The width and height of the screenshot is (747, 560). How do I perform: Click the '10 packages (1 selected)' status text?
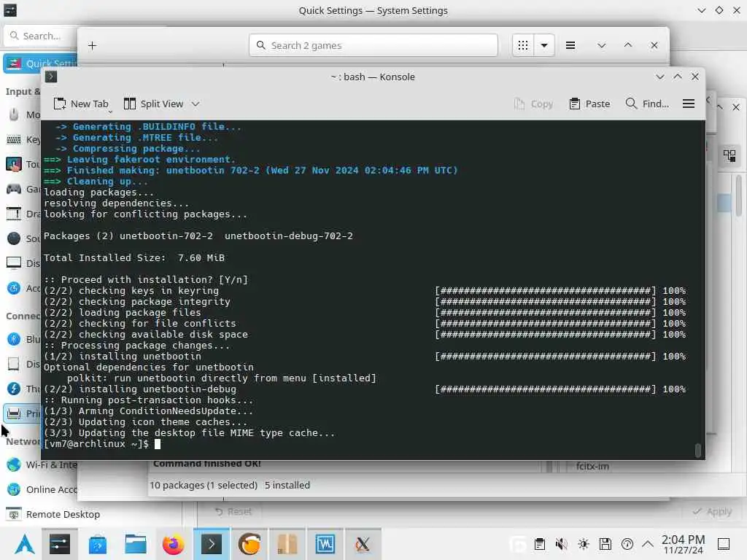pyautogui.click(x=204, y=485)
